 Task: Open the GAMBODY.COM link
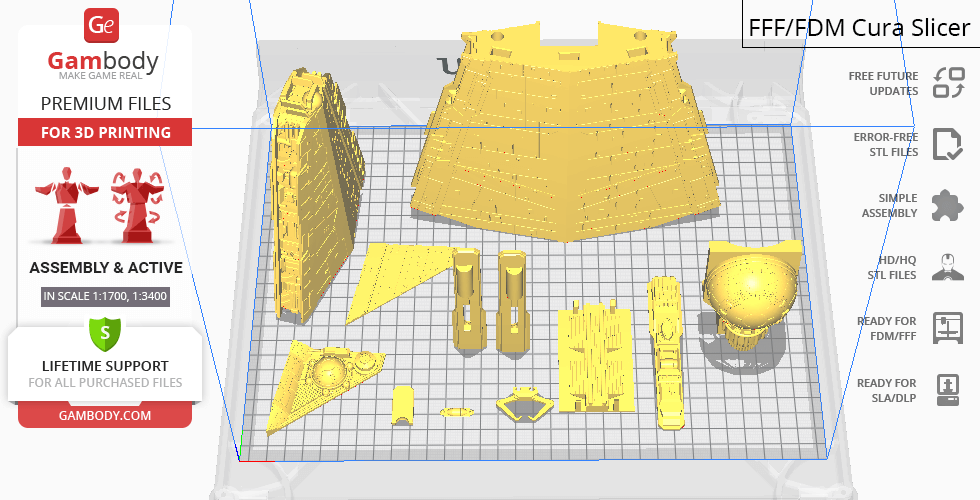105,416
